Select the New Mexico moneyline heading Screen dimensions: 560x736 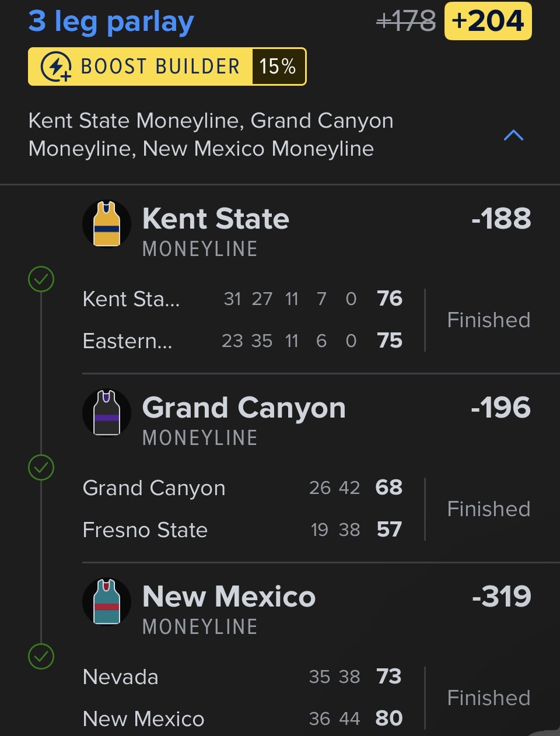[229, 597]
